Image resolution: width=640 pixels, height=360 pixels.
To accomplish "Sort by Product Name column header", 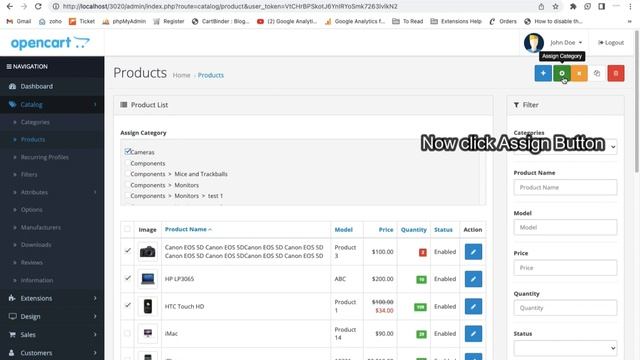I will (x=188, y=229).
